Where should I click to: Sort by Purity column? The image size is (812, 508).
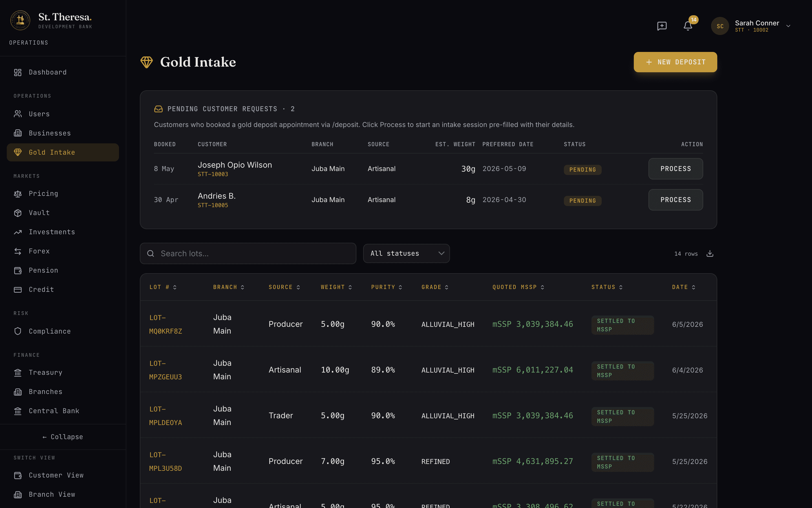[387, 287]
